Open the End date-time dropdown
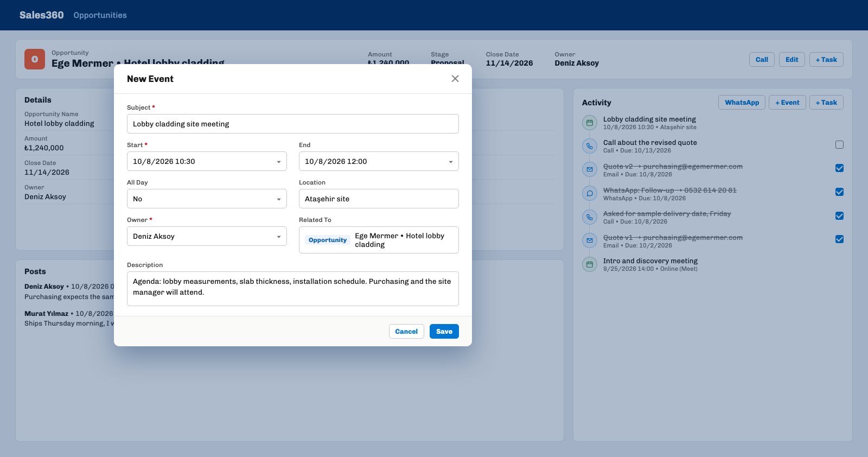The width and height of the screenshot is (868, 457). (x=379, y=161)
